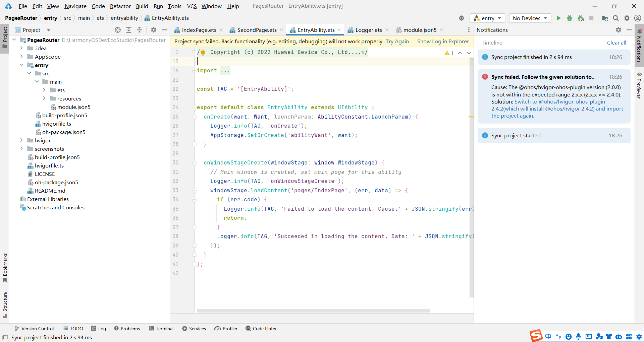The width and height of the screenshot is (644, 342).
Task: Click Show Log in Explorer link
Action: [x=443, y=42]
